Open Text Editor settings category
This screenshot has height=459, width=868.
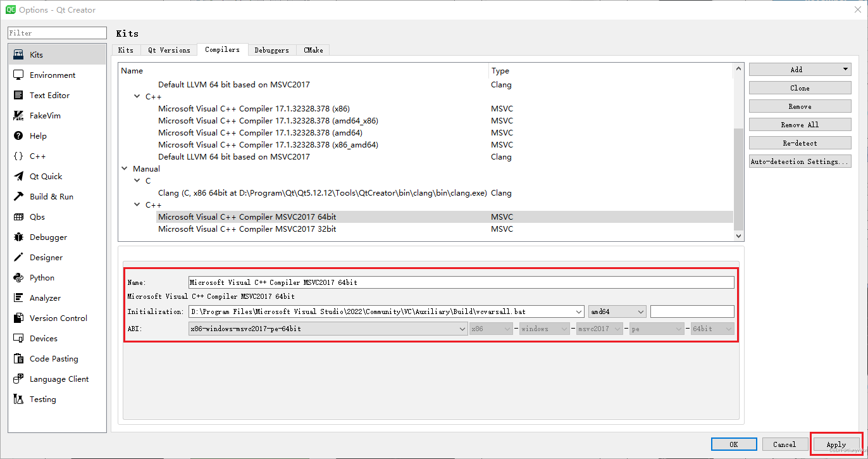coord(57,95)
